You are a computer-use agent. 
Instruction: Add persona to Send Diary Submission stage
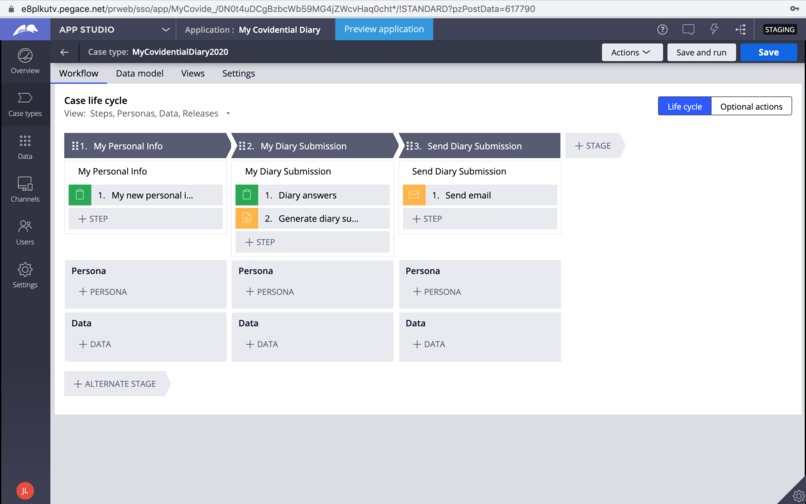pyautogui.click(x=437, y=292)
